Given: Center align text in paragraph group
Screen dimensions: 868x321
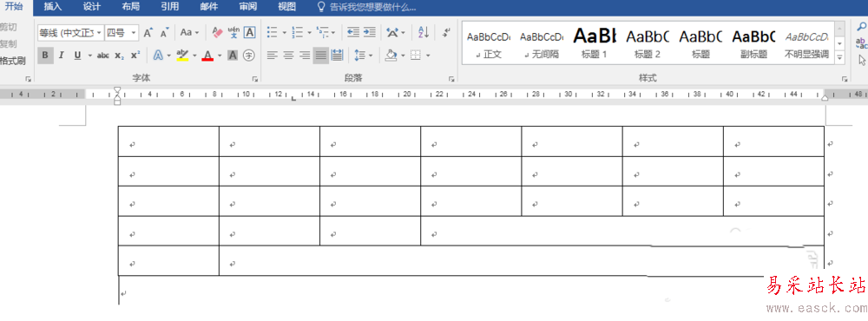Looking at the screenshot, I should (x=288, y=56).
